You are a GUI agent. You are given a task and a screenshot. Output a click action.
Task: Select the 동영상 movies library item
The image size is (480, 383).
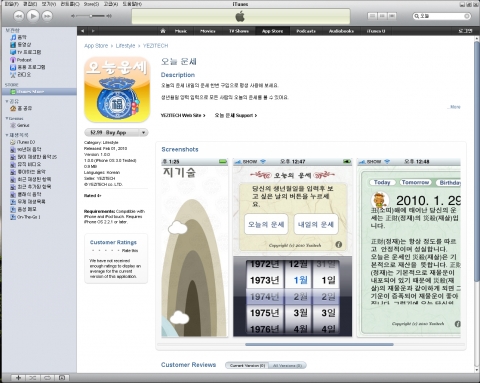[x=24, y=44]
